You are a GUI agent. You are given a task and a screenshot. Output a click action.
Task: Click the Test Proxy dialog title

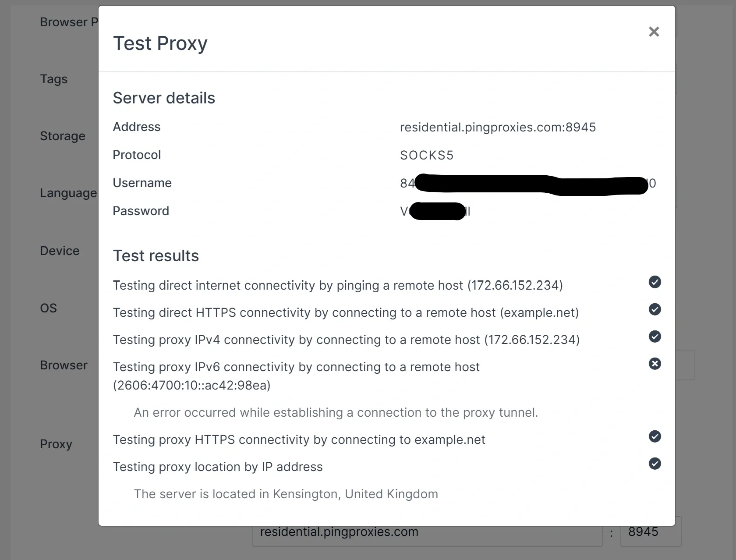[160, 43]
